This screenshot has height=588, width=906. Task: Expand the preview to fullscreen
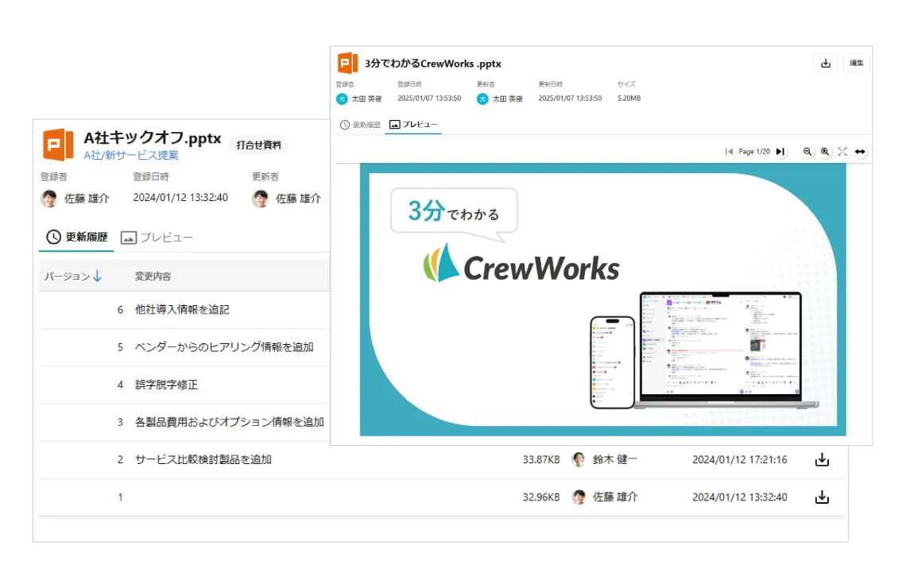pyautogui.click(x=842, y=152)
